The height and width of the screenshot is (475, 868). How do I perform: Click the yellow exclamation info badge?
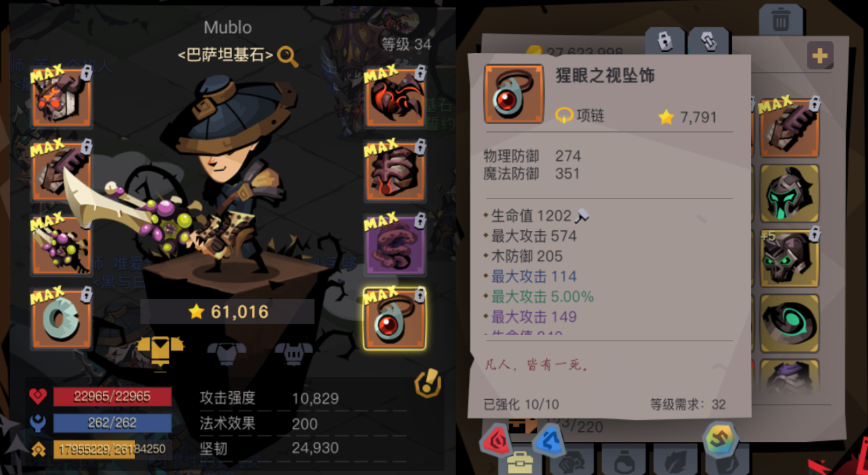(x=428, y=383)
